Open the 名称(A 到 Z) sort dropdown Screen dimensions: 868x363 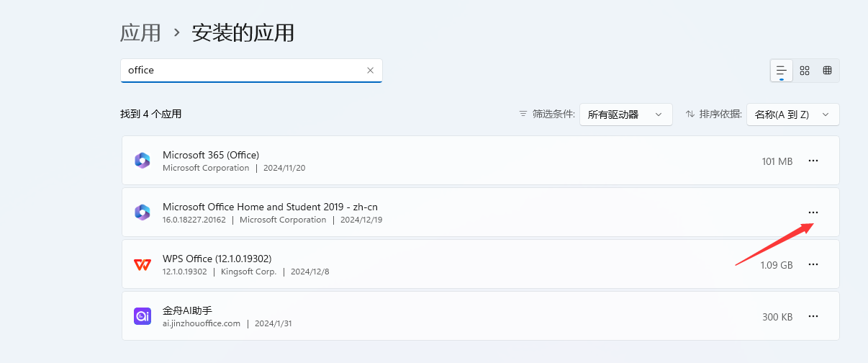[793, 115]
